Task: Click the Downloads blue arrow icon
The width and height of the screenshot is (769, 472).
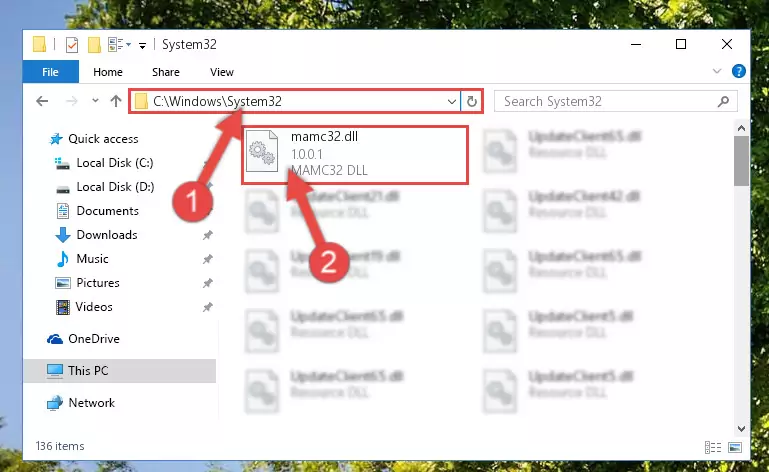Action: pos(62,235)
